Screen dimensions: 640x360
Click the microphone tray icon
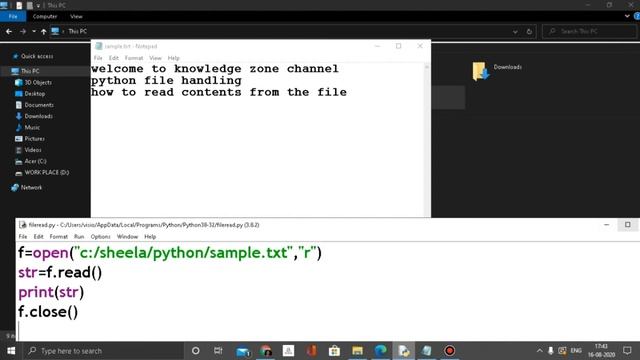pyautogui.click(x=551, y=351)
